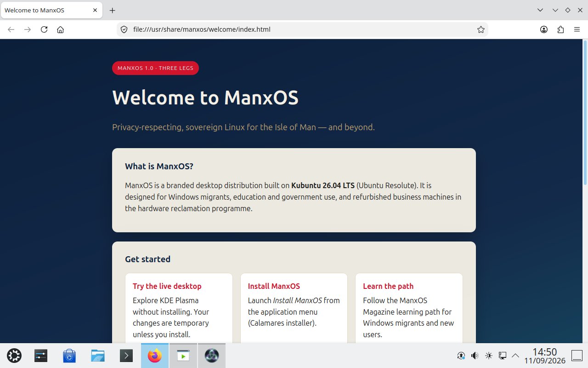588x368 pixels.
Task: Show tracking protection shield info
Action: [124, 29]
